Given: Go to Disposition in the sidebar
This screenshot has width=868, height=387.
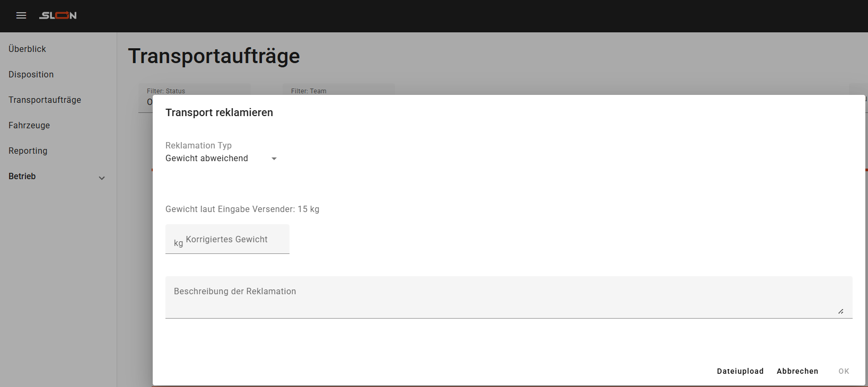Looking at the screenshot, I should [x=31, y=74].
